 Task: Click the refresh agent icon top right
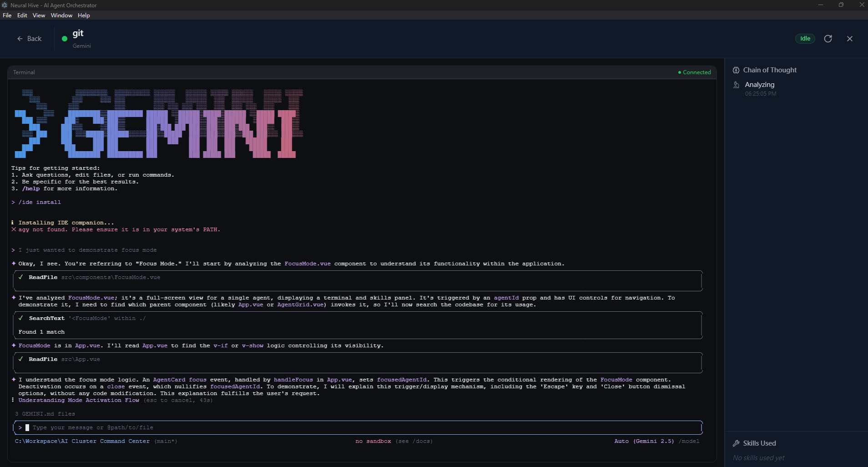tap(828, 39)
